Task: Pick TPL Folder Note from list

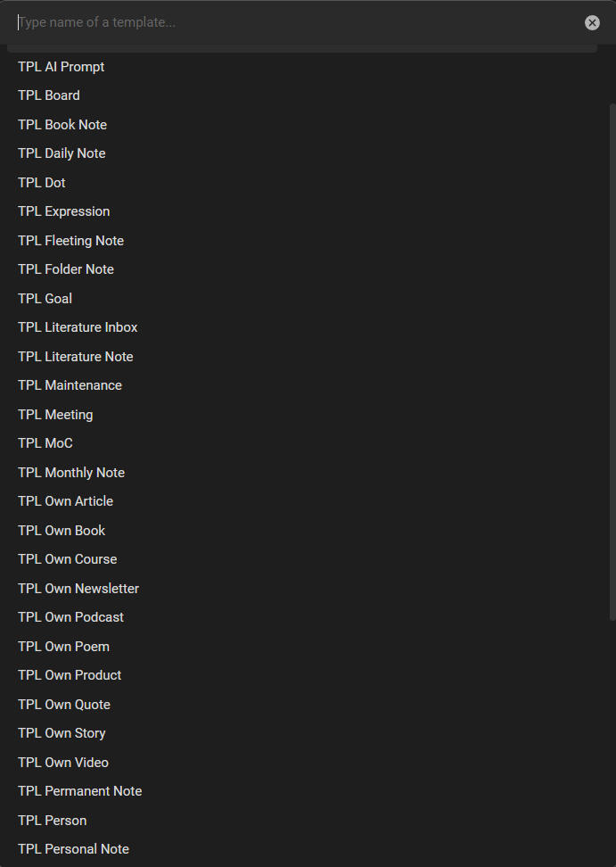Action: tap(66, 269)
